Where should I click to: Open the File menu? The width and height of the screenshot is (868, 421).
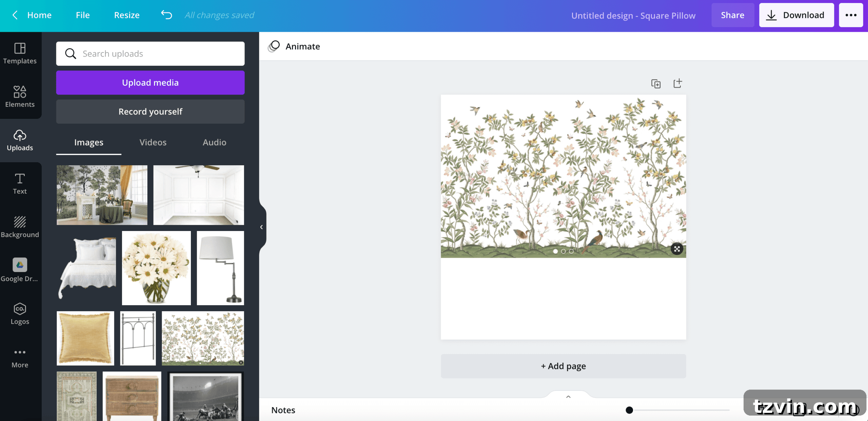[x=83, y=15]
